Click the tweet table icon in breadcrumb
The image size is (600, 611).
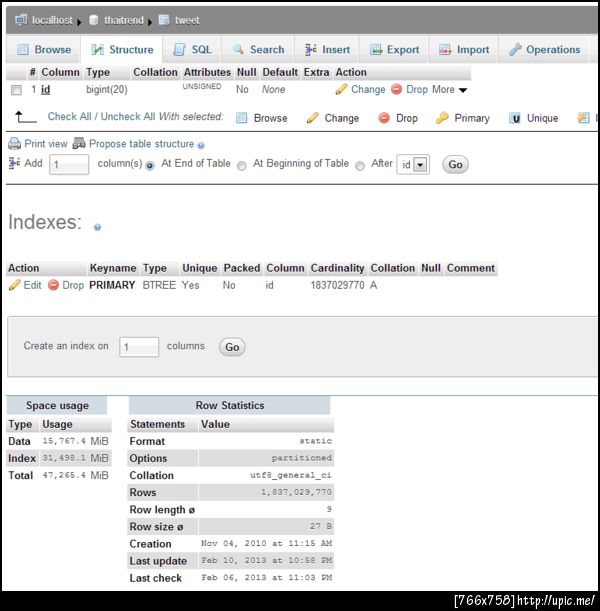pos(164,20)
